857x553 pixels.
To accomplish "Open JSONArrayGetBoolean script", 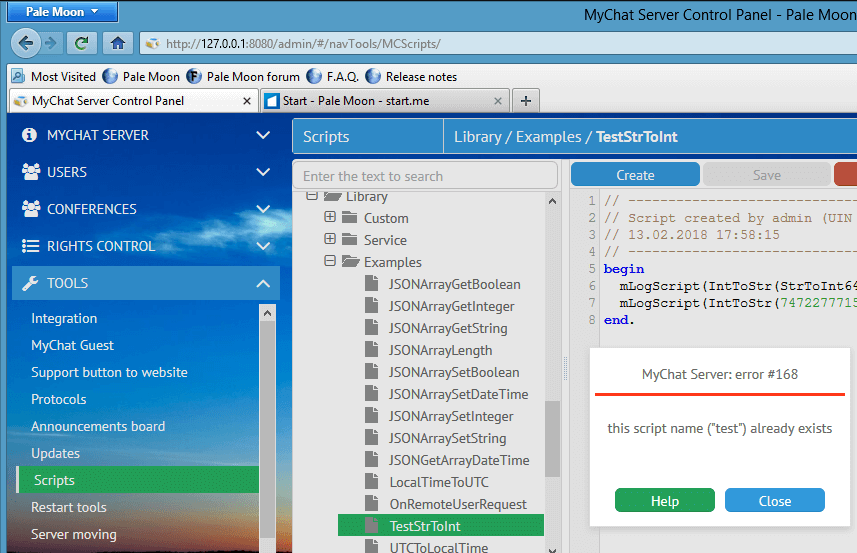I will click(454, 284).
